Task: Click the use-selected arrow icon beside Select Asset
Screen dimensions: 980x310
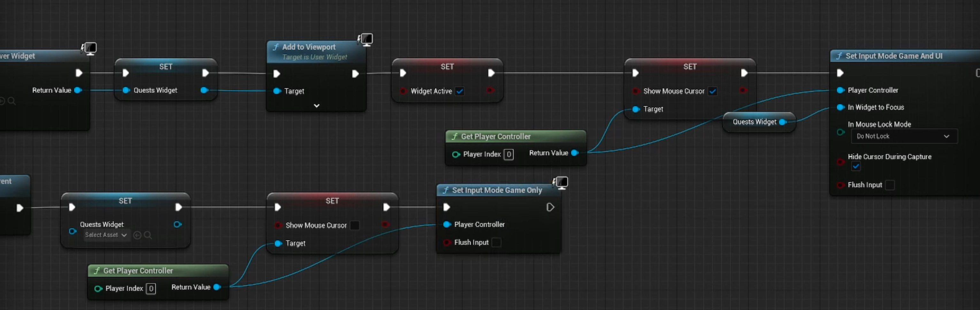Action: tap(137, 235)
